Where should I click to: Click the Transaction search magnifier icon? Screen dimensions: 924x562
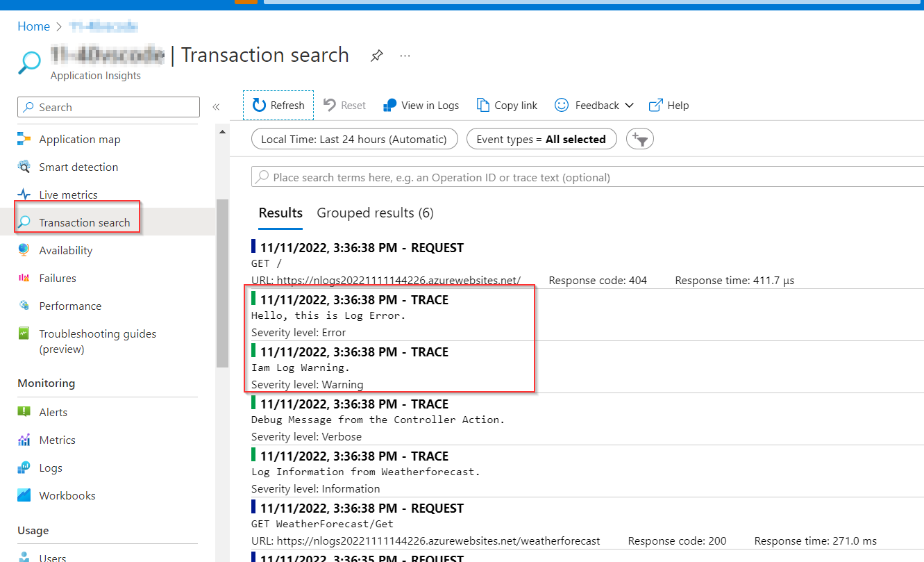24,222
